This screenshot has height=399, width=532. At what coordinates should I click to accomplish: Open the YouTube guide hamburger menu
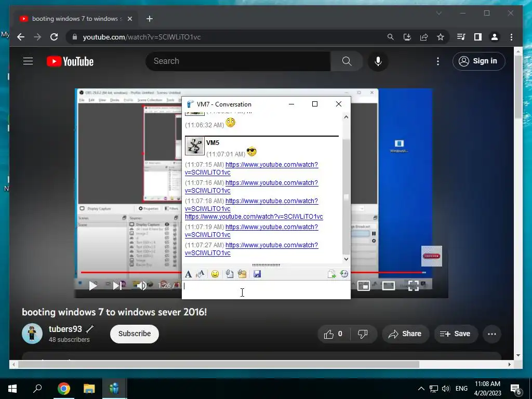click(x=28, y=61)
